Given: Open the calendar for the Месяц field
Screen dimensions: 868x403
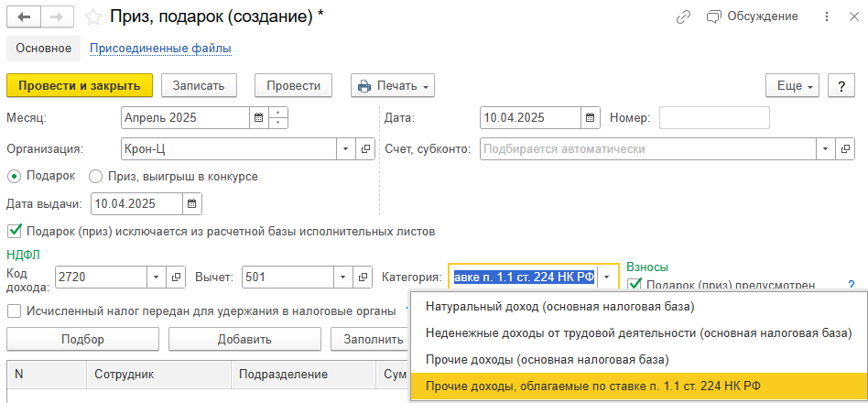Looking at the screenshot, I should tap(258, 117).
